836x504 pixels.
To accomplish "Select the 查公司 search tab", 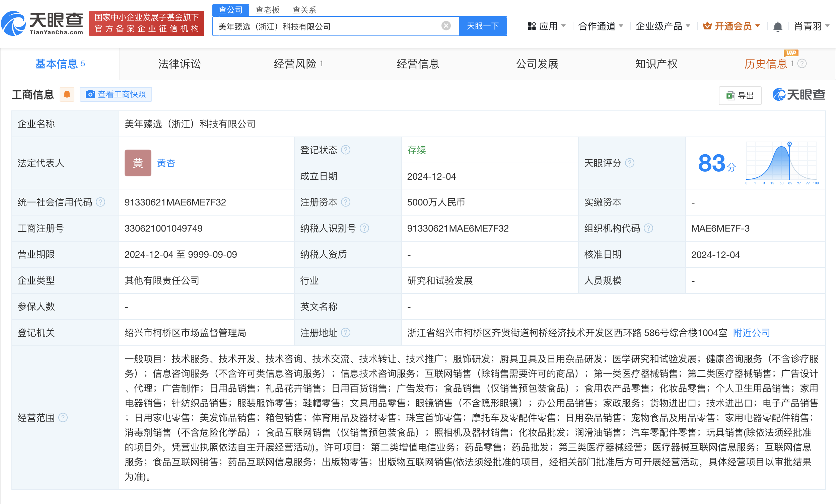I will [231, 10].
